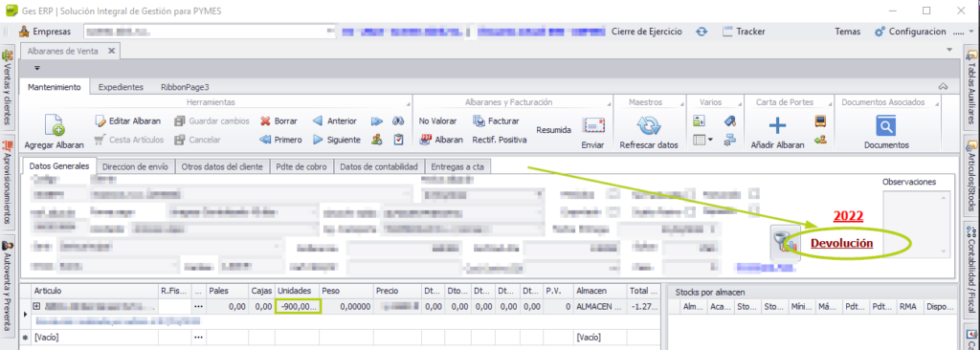Open the layout list dropdown in Varios

pos(703,140)
